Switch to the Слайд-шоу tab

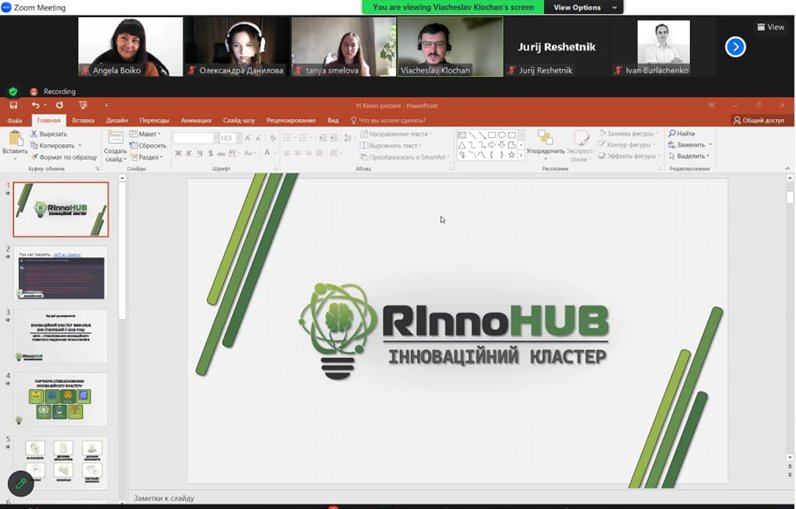coord(239,120)
